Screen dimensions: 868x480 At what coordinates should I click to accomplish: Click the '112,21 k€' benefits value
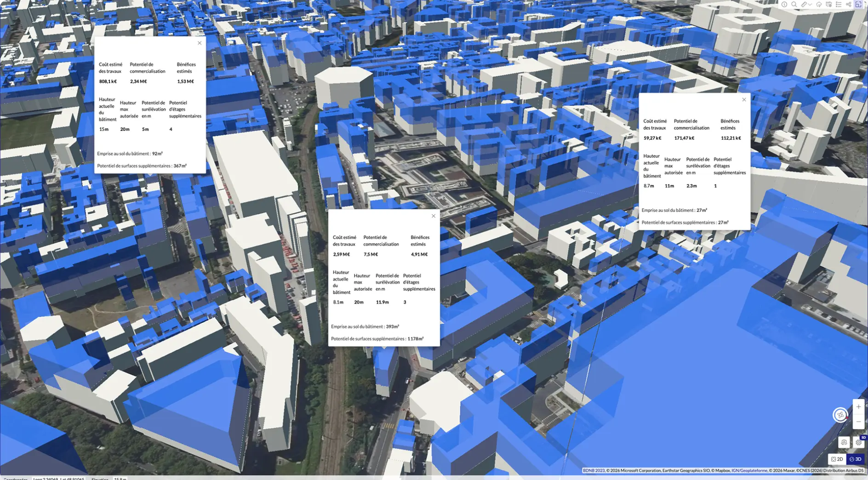[731, 138]
